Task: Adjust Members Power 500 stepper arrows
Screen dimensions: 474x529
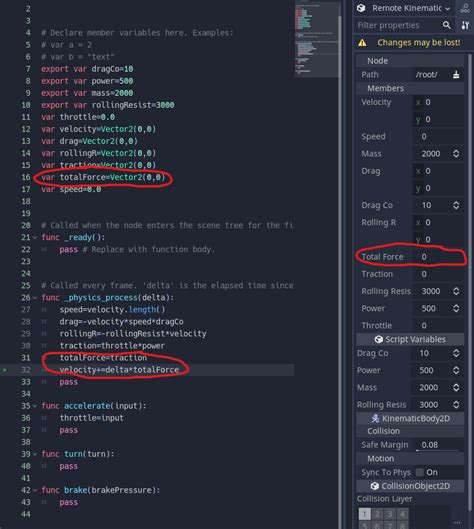Action: [456, 309]
